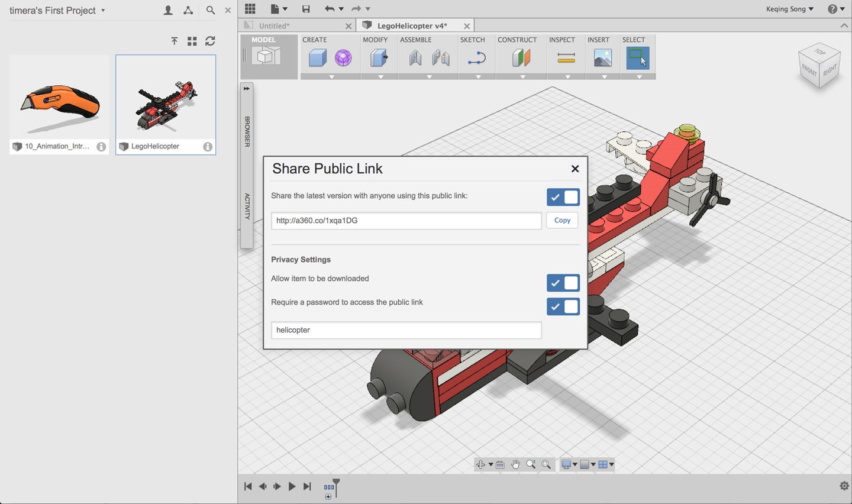Click the Zoom Window (fit) tool
Screen dimensions: 852x504
(546, 464)
